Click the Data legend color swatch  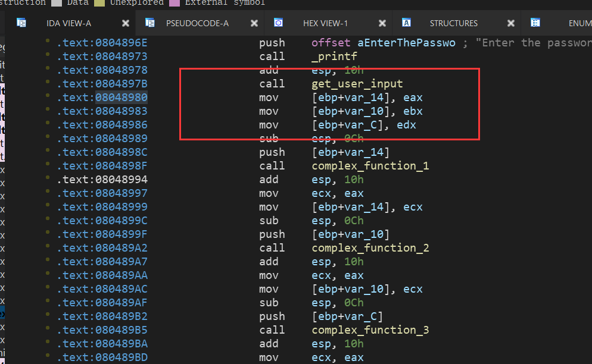(56, 3)
